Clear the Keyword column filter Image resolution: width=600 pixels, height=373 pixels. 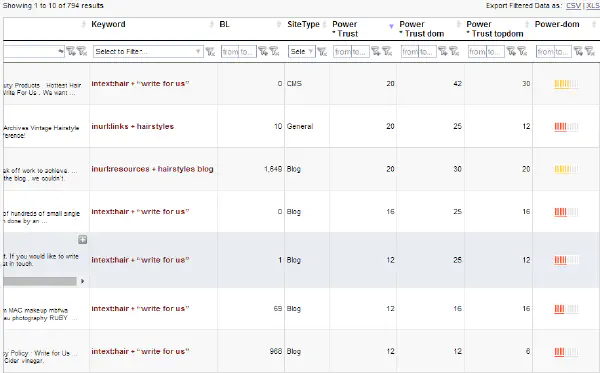coord(210,51)
